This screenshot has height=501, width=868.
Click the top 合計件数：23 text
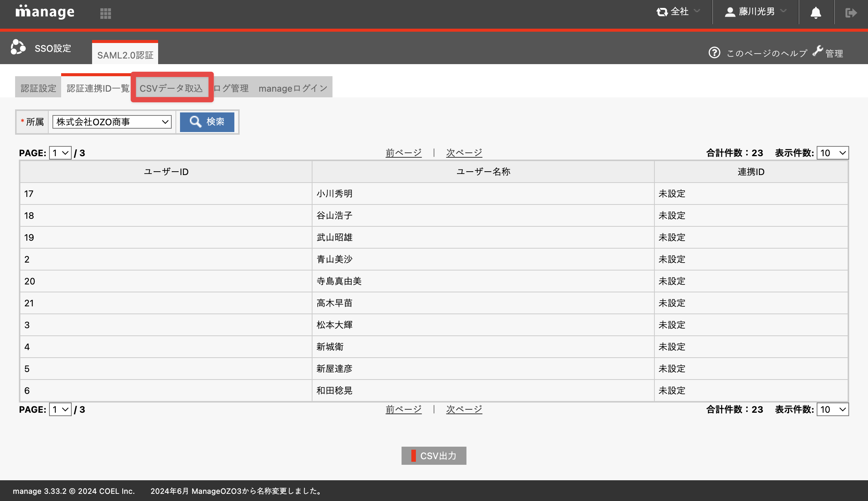[734, 153]
